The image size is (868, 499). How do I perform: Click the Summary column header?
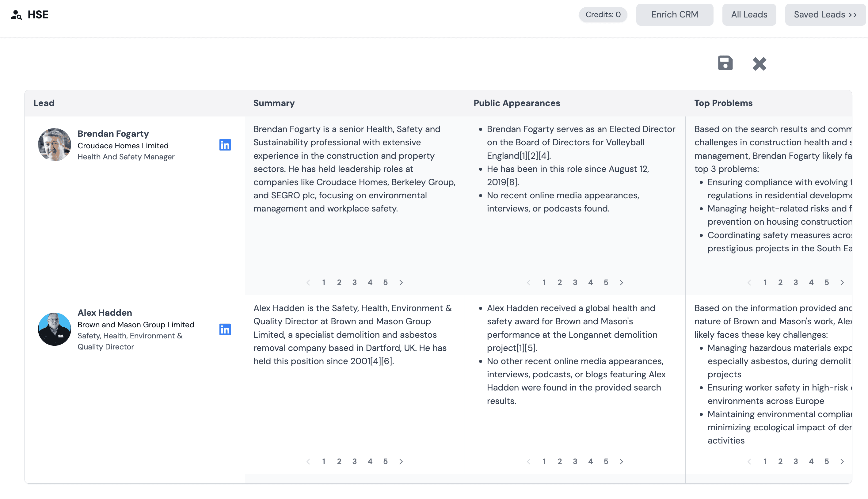274,103
